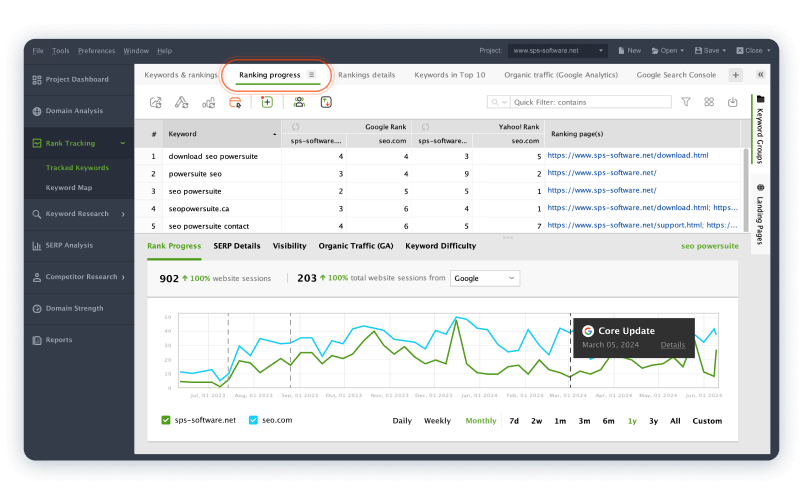Open the Keyword Map sidebar item
Viewport: 803px width, 499px height.
coord(69,188)
